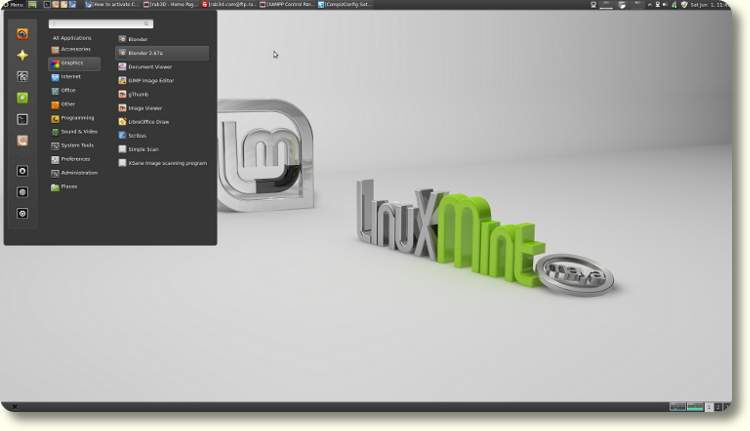Viewport: 750px width, 431px height.
Task: Switch to the 'How to activate C...' taskbar window
Action: click(x=111, y=4)
